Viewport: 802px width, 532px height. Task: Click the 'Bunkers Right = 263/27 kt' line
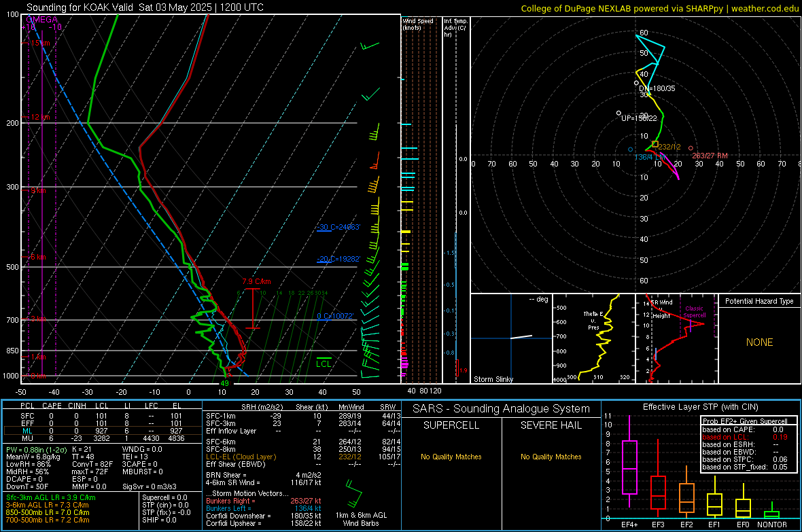click(264, 501)
